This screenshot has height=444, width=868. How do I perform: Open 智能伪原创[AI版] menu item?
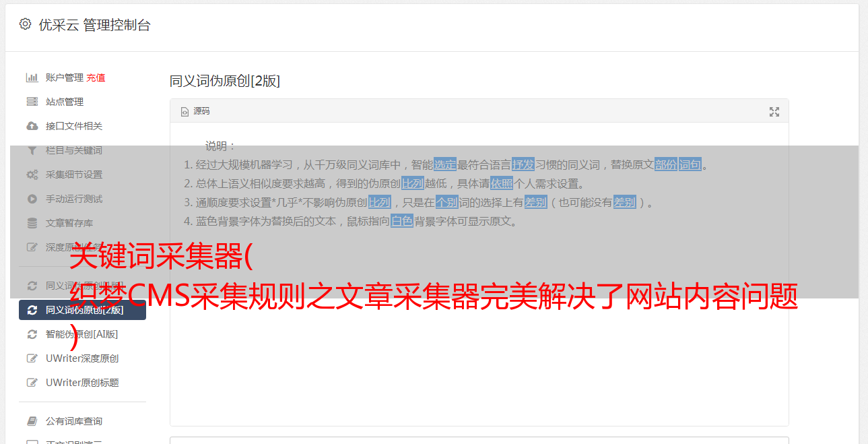point(82,334)
